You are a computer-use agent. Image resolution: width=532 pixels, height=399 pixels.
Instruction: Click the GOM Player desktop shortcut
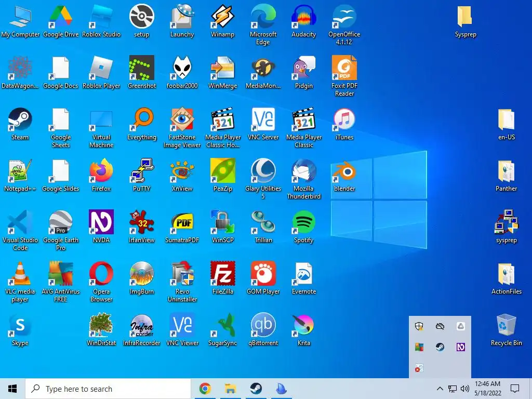tap(263, 278)
